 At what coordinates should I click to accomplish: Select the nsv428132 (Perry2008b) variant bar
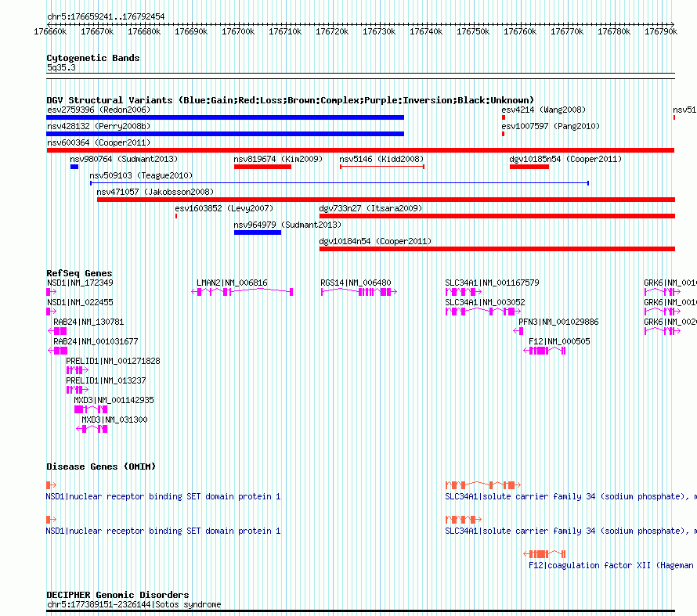click(x=225, y=134)
